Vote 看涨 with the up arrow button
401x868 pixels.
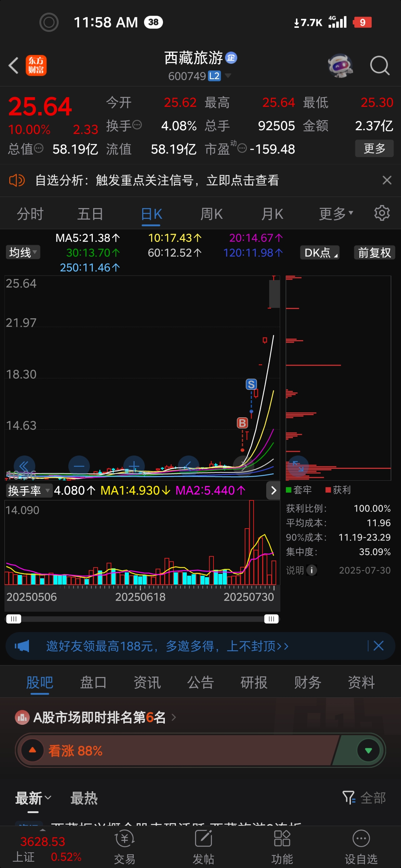coord(33,750)
